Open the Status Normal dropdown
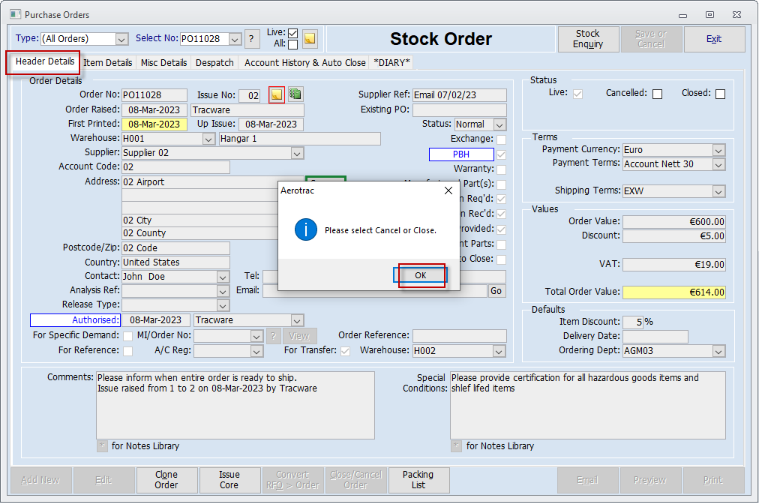This screenshot has height=503, width=759. click(500, 124)
